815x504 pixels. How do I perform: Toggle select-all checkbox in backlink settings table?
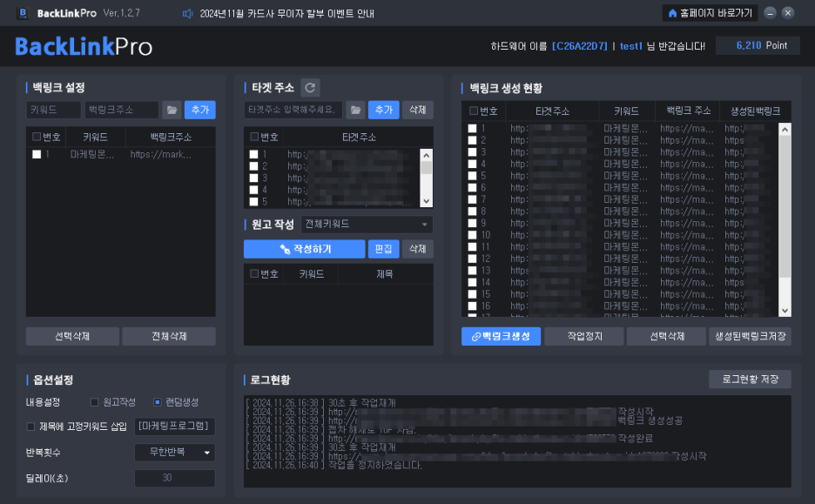pos(37,137)
